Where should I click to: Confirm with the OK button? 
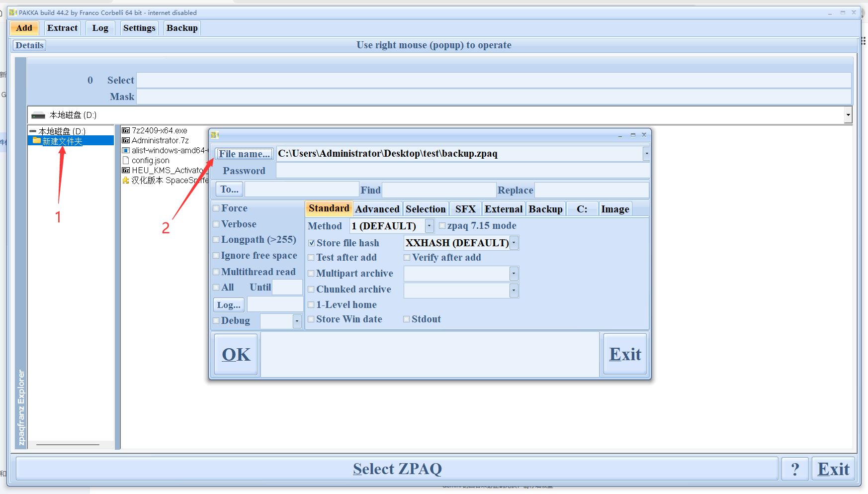click(236, 354)
